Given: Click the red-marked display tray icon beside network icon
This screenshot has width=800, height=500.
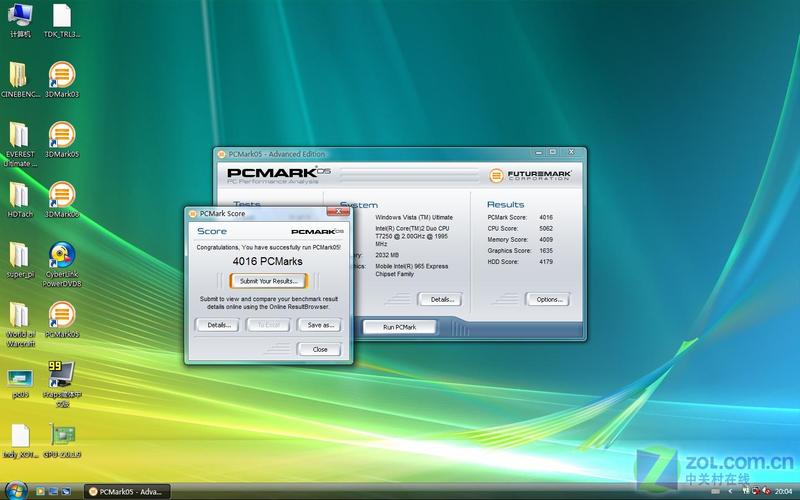Looking at the screenshot, I should (x=757, y=491).
